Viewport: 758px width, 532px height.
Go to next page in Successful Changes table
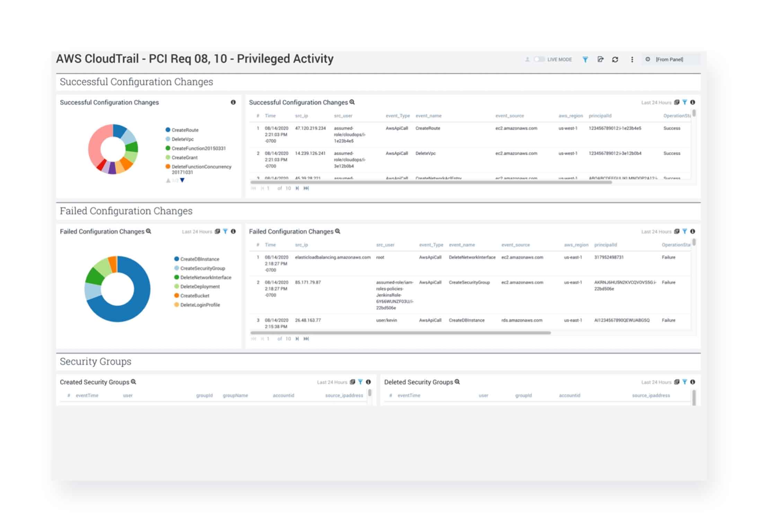297,188
